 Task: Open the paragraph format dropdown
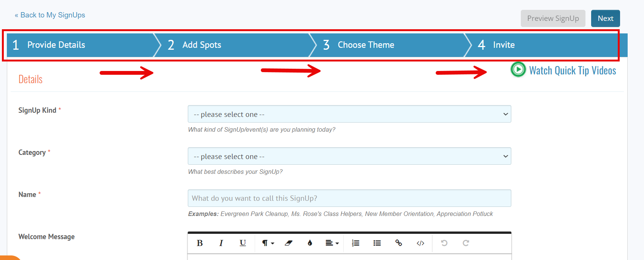(x=268, y=243)
